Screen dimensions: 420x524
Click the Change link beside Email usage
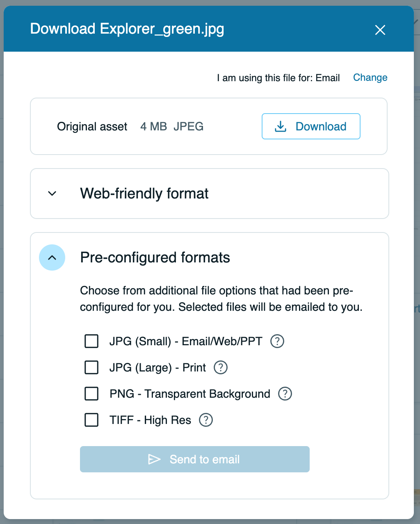pyautogui.click(x=370, y=77)
